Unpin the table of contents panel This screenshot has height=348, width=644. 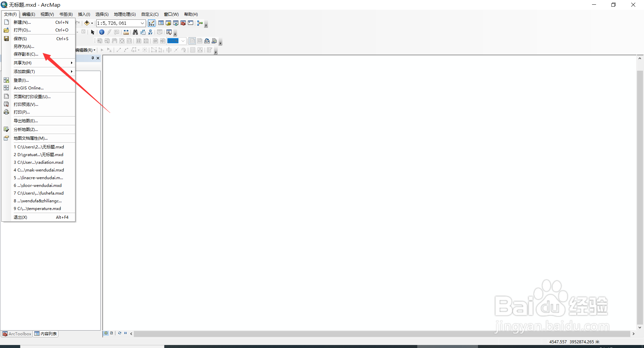pos(93,58)
